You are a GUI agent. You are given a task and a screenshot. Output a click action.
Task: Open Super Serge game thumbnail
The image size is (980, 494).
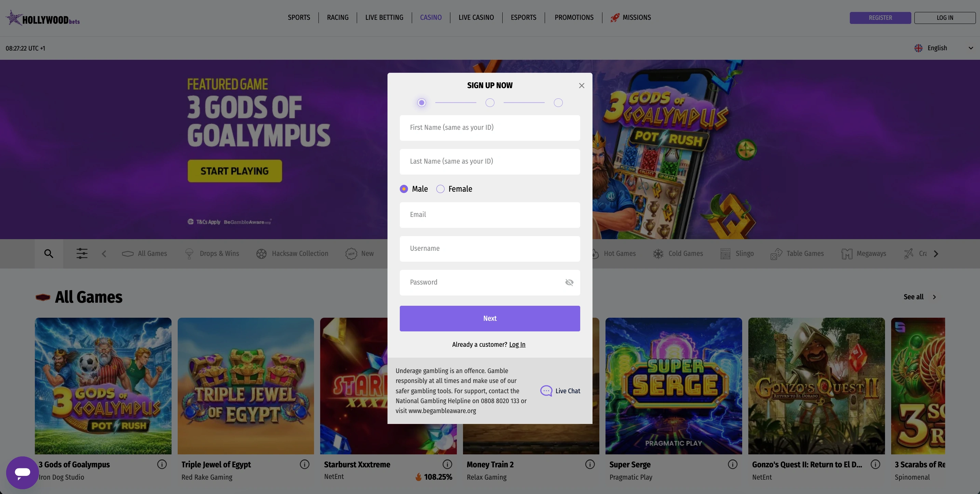(674, 386)
